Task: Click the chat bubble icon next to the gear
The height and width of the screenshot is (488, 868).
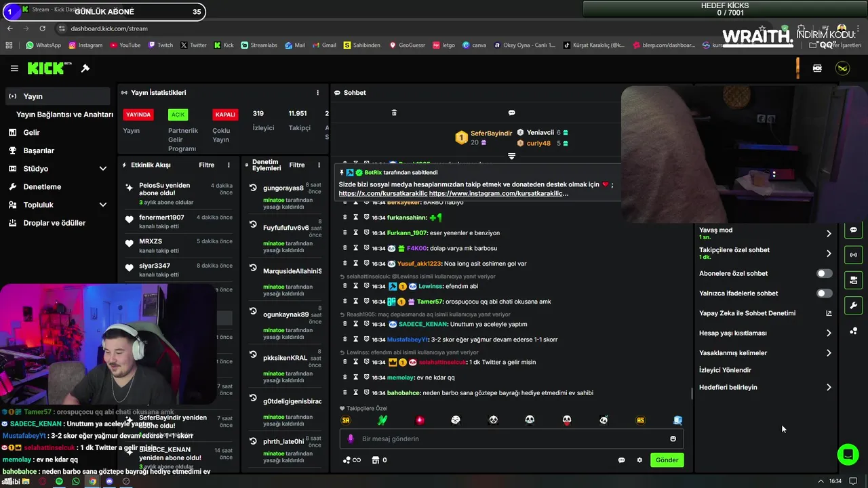Action: pos(621,460)
